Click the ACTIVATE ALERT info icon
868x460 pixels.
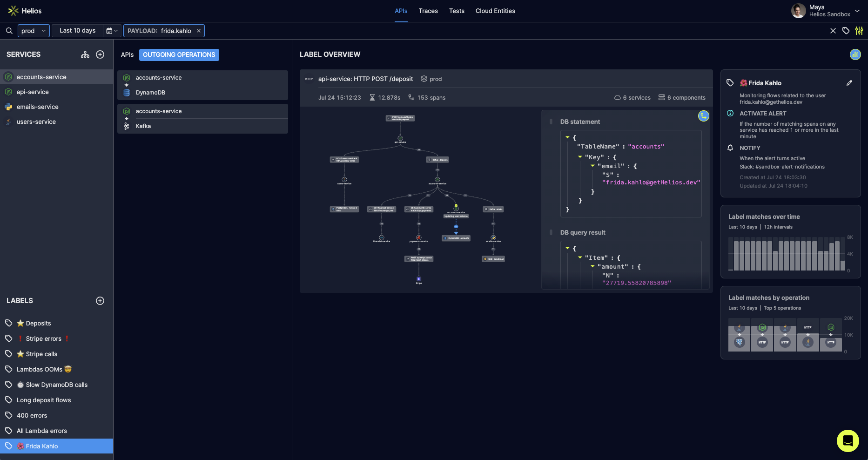coord(730,113)
